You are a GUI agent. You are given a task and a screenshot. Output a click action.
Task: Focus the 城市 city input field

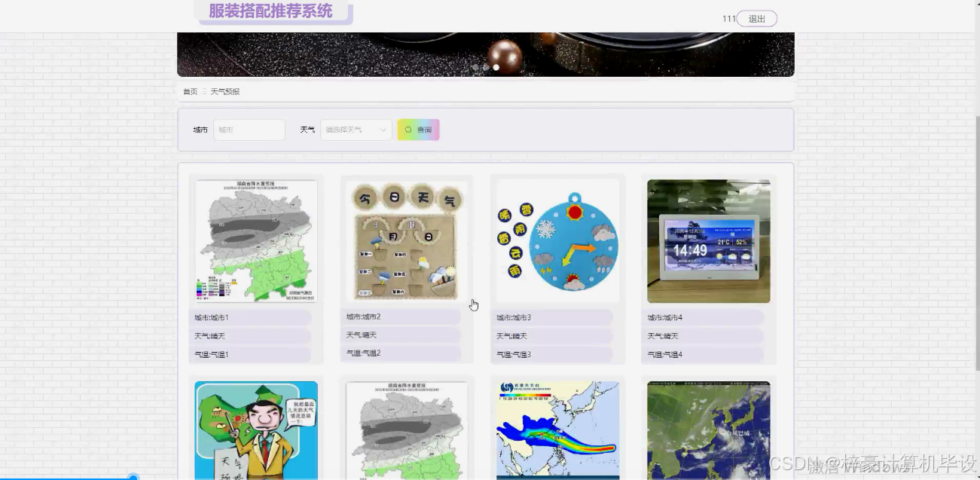pos(249,130)
